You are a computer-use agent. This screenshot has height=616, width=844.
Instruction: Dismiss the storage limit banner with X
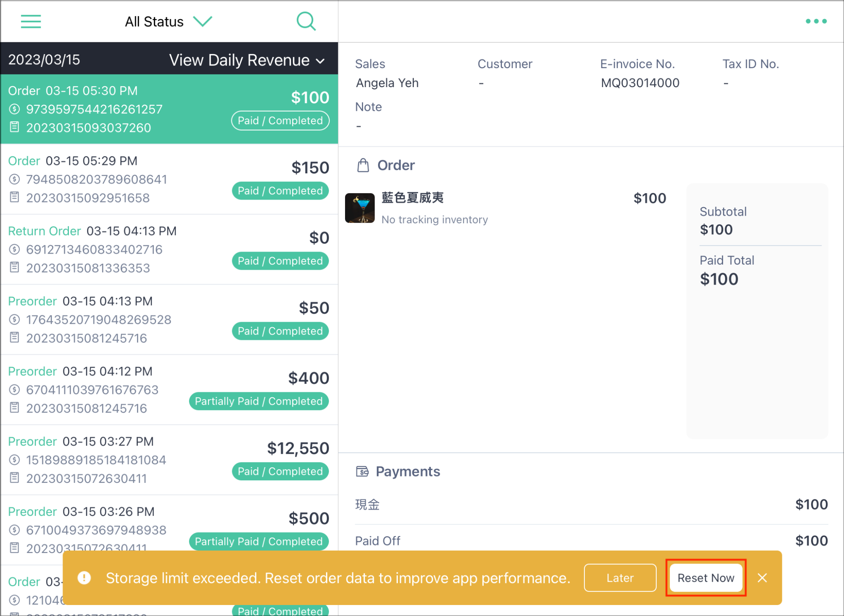(762, 578)
